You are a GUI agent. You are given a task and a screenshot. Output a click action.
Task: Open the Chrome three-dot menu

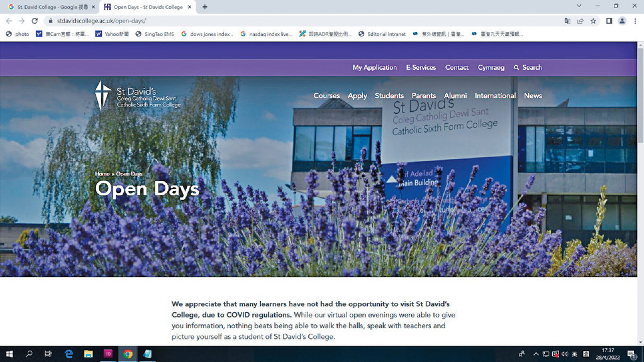click(x=635, y=21)
